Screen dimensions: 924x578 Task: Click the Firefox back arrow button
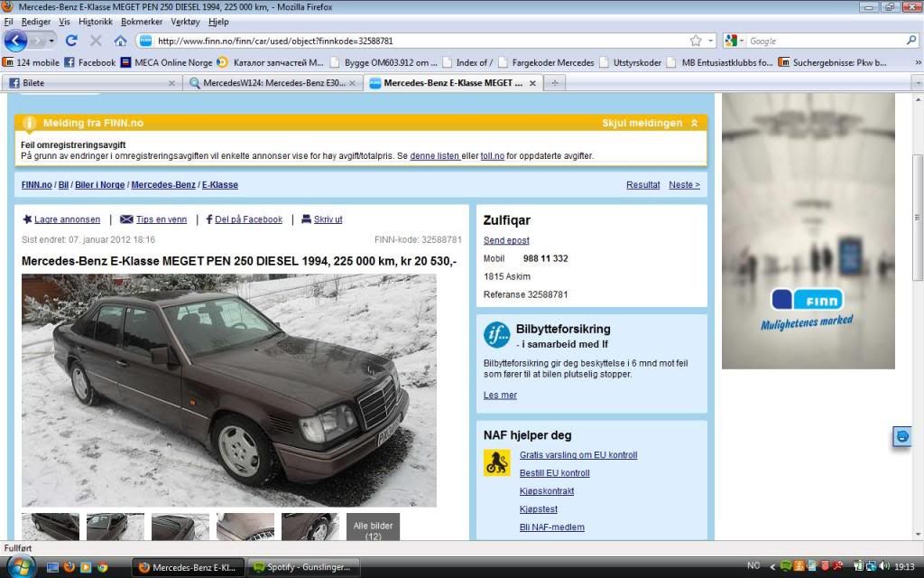click(x=16, y=41)
